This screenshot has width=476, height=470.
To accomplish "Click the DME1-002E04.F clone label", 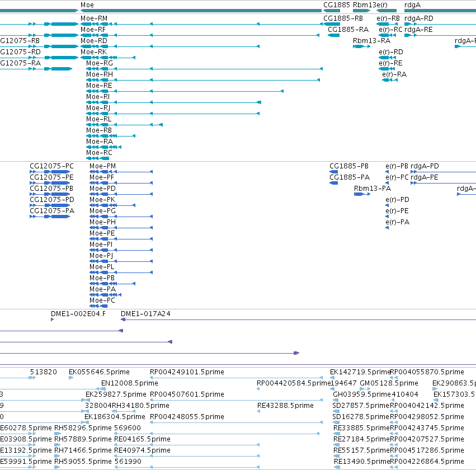I will pyautogui.click(x=78, y=314).
